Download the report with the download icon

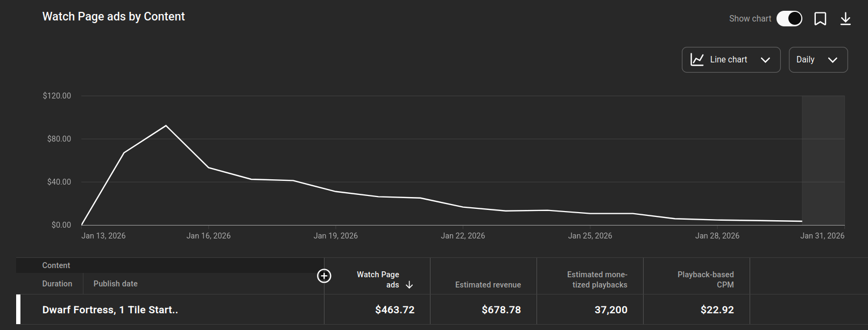coord(845,19)
